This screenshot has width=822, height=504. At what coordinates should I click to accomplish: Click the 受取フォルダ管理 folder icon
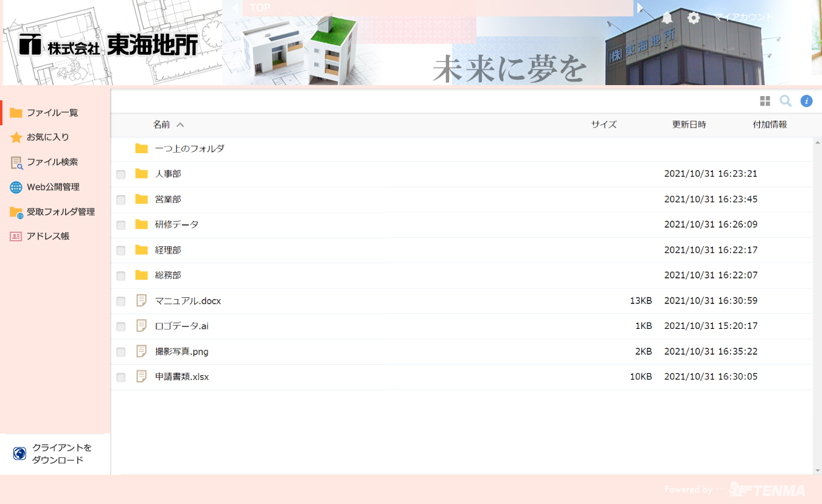click(16, 212)
